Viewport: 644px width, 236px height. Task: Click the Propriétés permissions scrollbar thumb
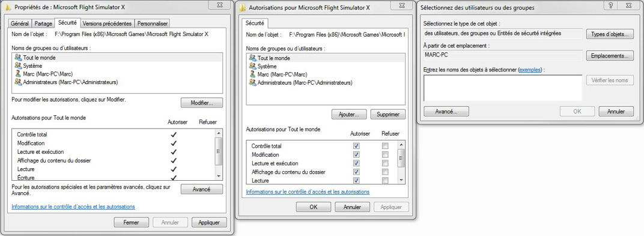tap(219, 151)
